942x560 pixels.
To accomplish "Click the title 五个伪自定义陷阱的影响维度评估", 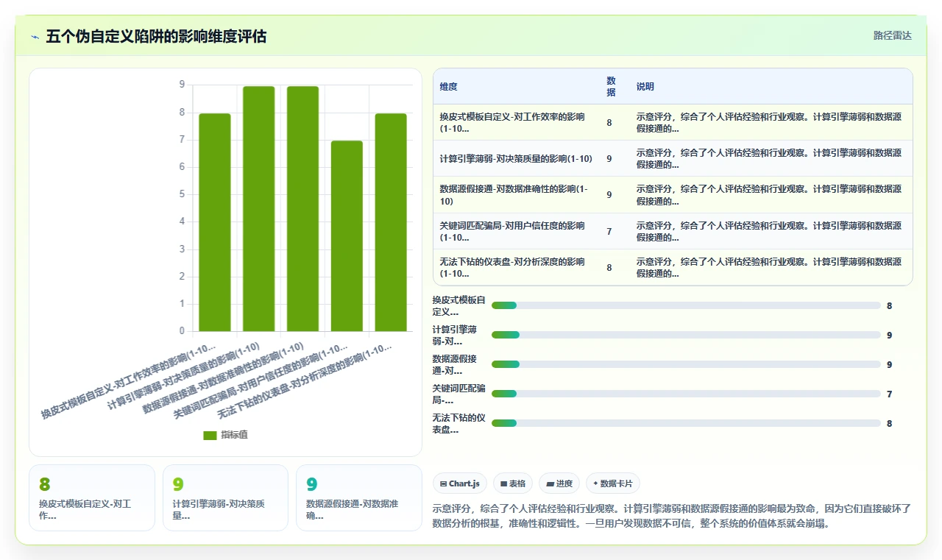I will (156, 36).
